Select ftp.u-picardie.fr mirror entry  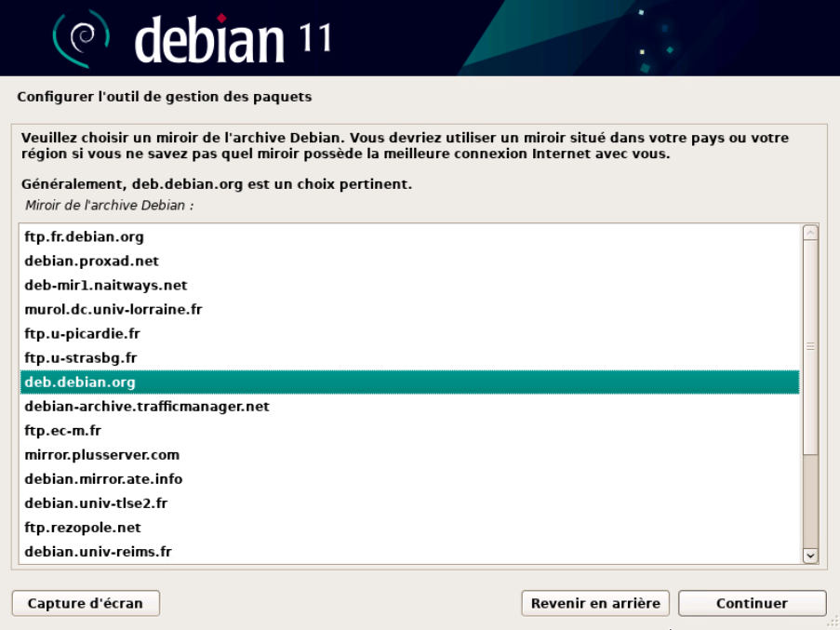pos(83,333)
